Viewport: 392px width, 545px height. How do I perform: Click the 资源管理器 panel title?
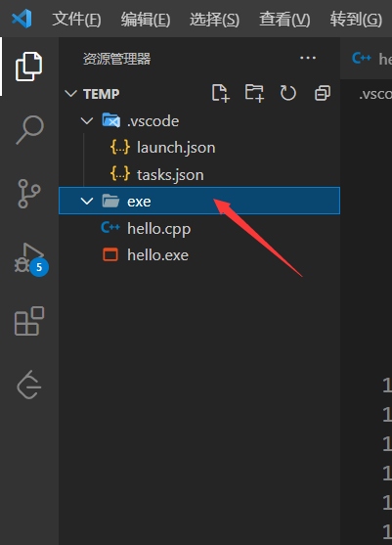point(116,59)
